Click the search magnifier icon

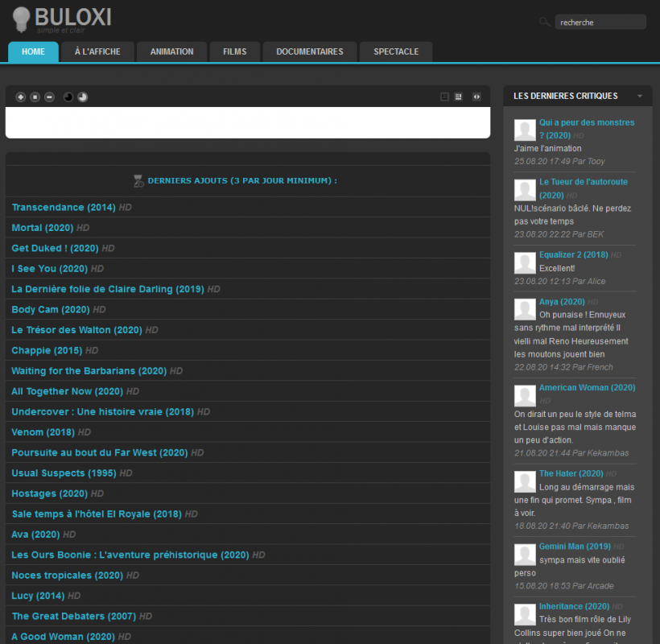pos(545,22)
